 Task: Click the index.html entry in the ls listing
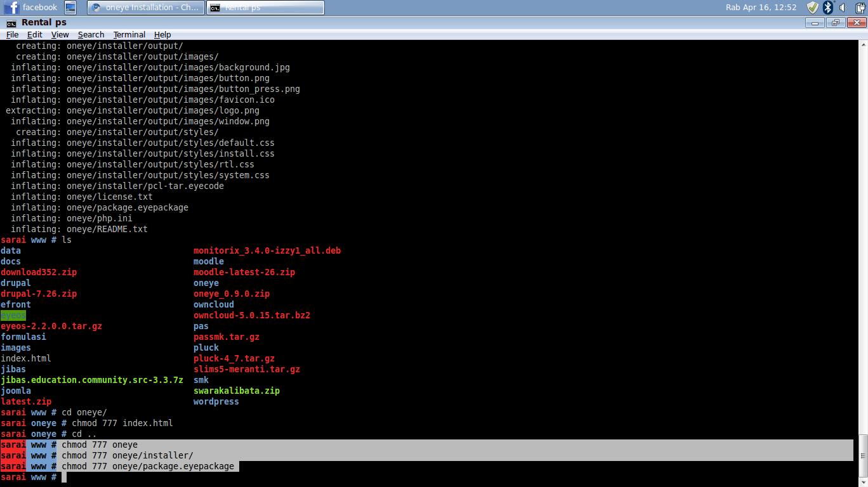point(26,358)
